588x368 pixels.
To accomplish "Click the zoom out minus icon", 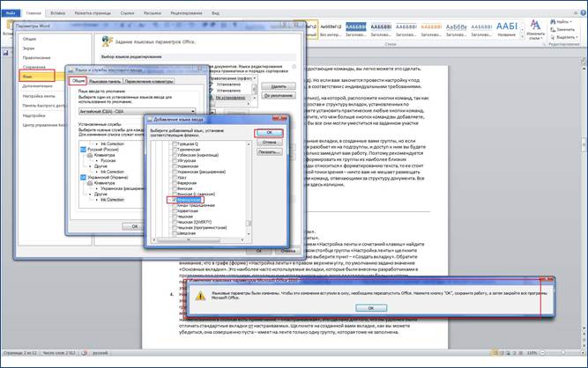I will coord(543,353).
